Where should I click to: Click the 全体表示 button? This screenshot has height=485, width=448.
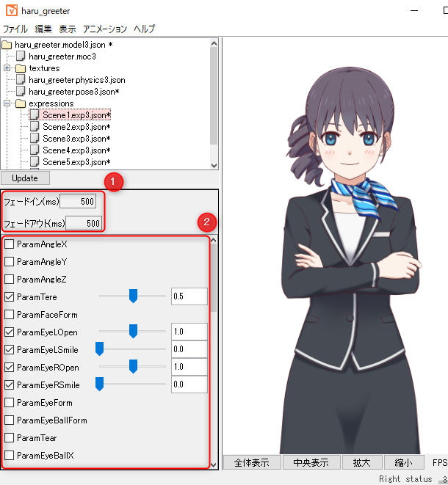click(252, 462)
